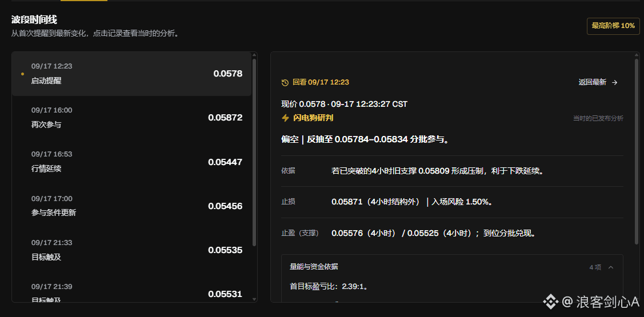Click the history clock icon beside 回看
Screen dimensions: 644x317
click(285, 83)
